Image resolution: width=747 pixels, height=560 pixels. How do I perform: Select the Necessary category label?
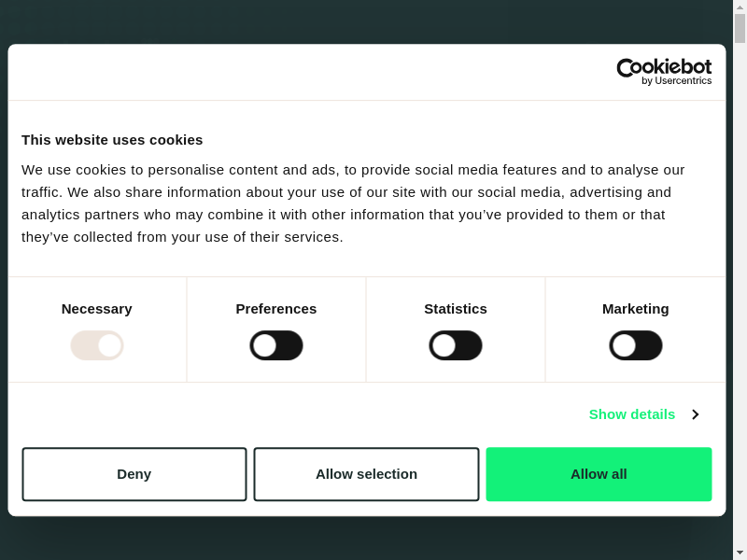pos(97,309)
